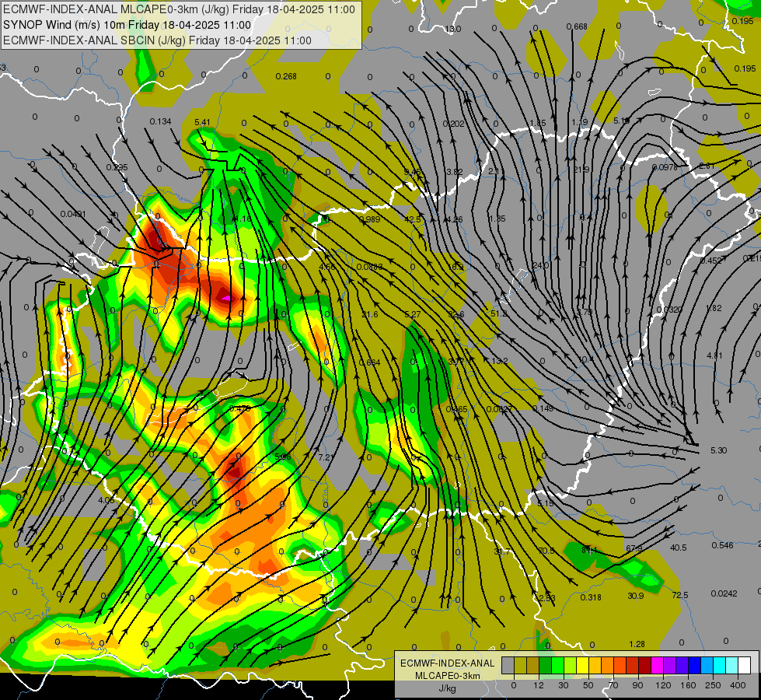Click the map value '2.81'
This screenshot has width=761, height=700.
click(707, 166)
